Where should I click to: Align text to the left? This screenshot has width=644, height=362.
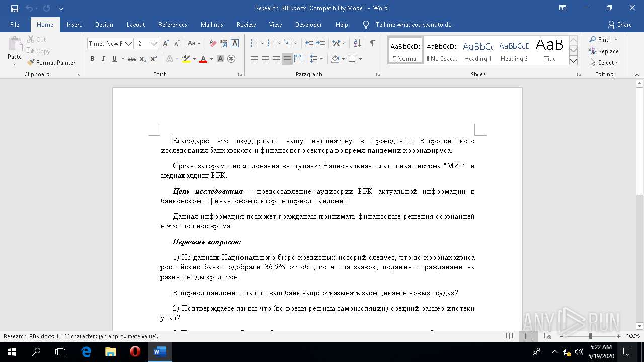254,59
